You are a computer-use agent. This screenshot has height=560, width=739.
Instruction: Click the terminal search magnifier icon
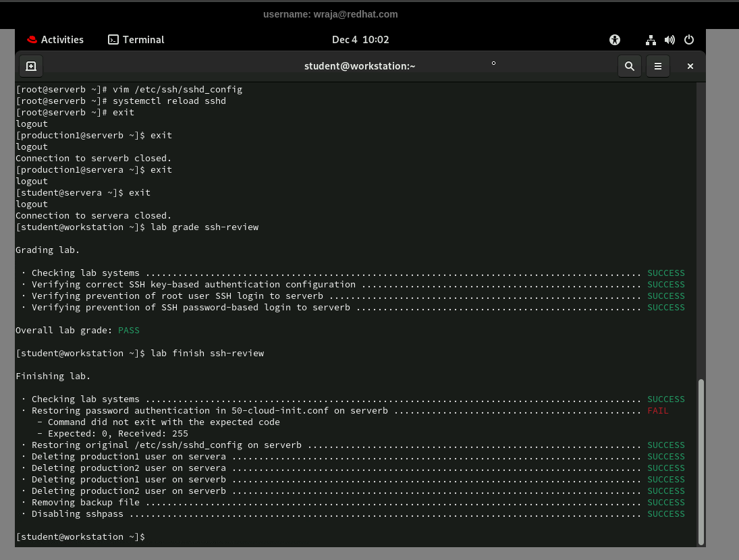630,66
